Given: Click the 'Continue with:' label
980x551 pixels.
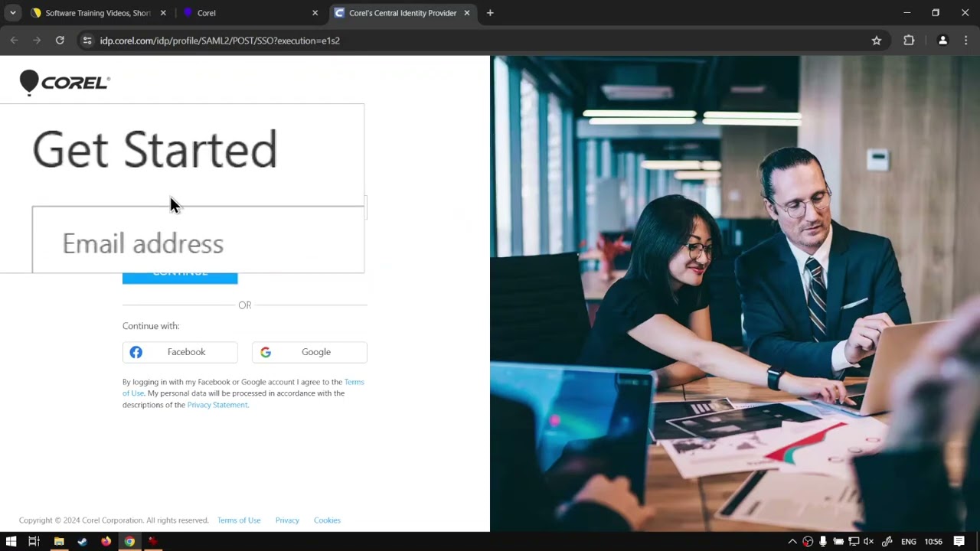Looking at the screenshot, I should click(x=151, y=326).
